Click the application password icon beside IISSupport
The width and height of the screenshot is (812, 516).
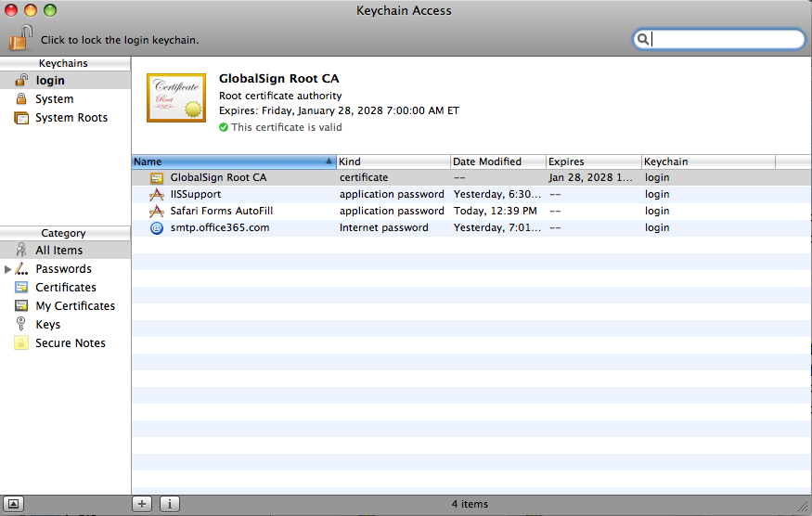pyautogui.click(x=157, y=194)
